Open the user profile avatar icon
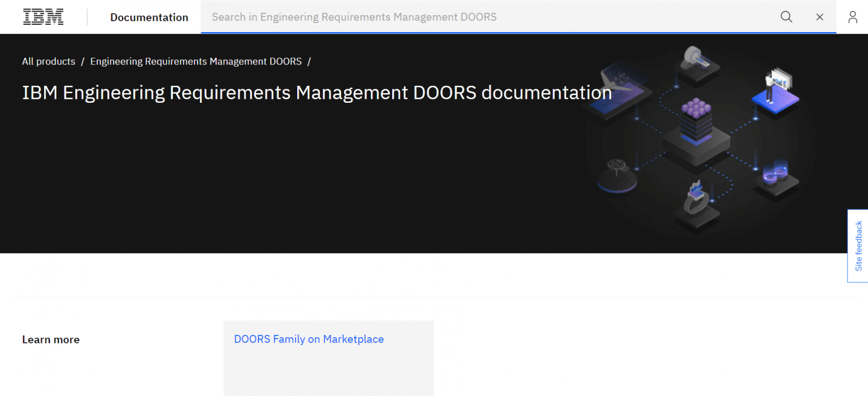This screenshot has height=396, width=868. [853, 17]
